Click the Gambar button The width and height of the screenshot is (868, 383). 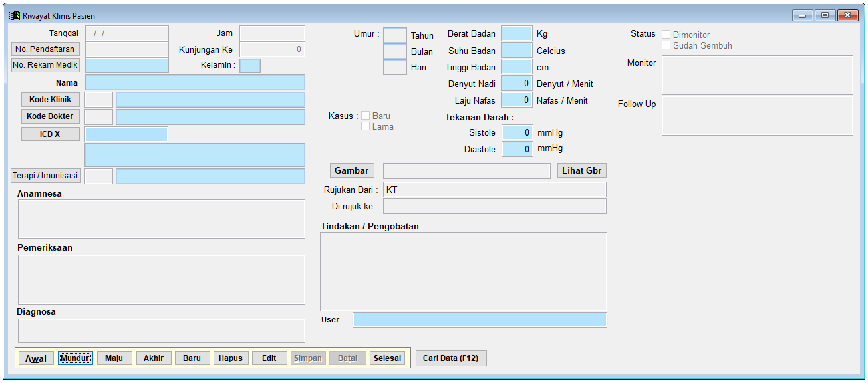pyautogui.click(x=352, y=171)
